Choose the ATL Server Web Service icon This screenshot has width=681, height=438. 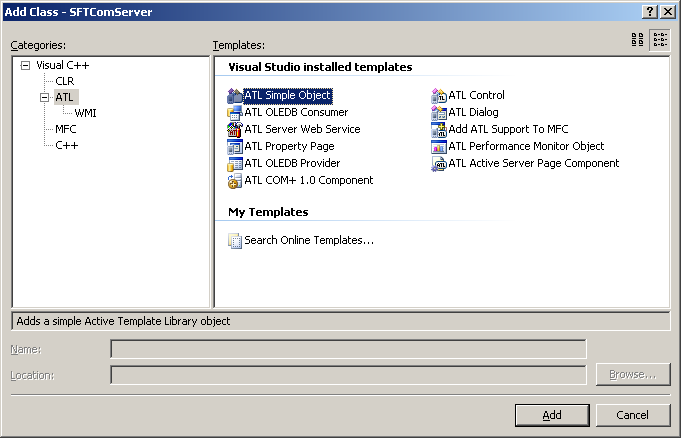(235, 130)
